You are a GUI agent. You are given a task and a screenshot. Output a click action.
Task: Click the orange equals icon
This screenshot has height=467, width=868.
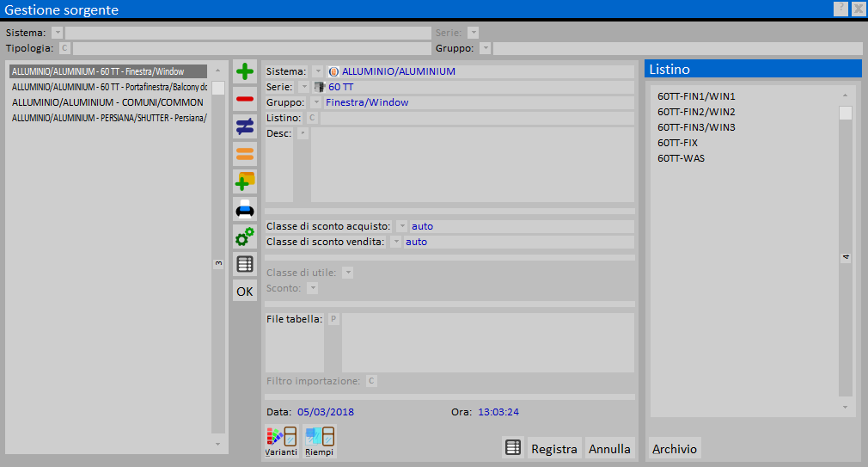coord(245,153)
